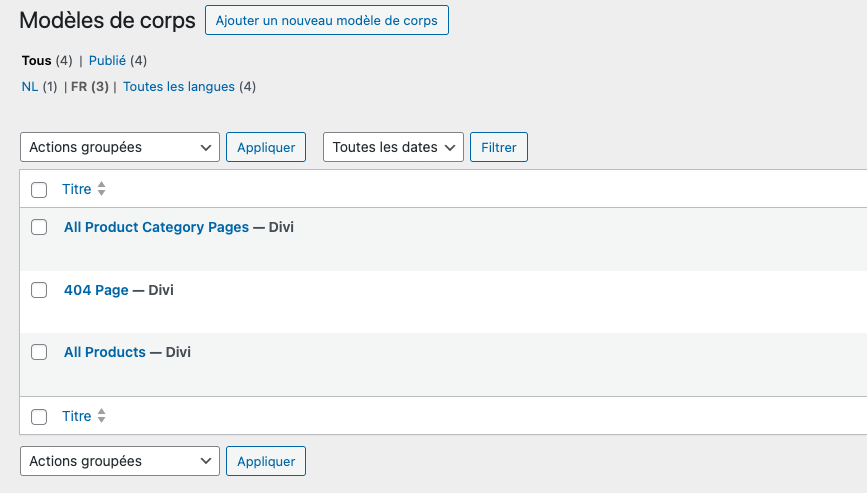Viewport: 867px width, 493px height.
Task: Open the top Actions groupées dropdown
Action: tap(119, 147)
